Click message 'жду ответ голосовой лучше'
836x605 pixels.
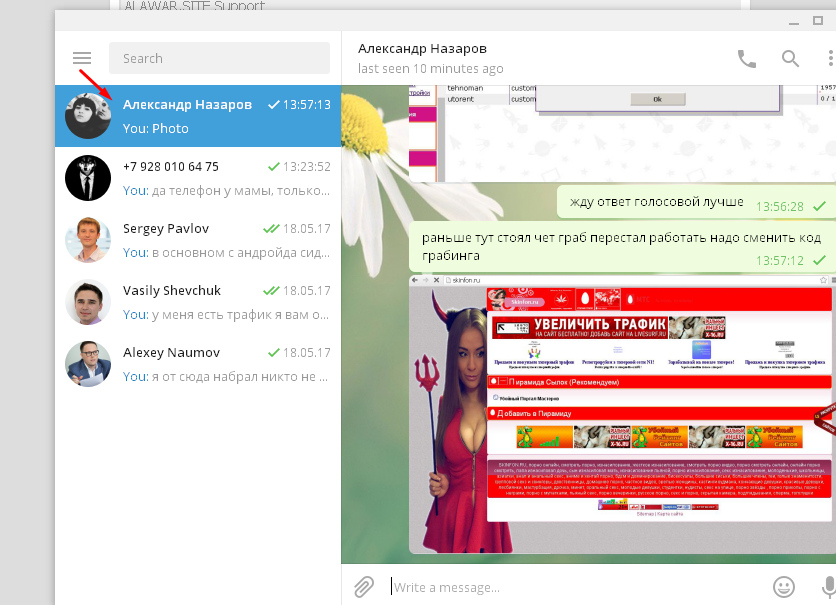pyautogui.click(x=656, y=203)
